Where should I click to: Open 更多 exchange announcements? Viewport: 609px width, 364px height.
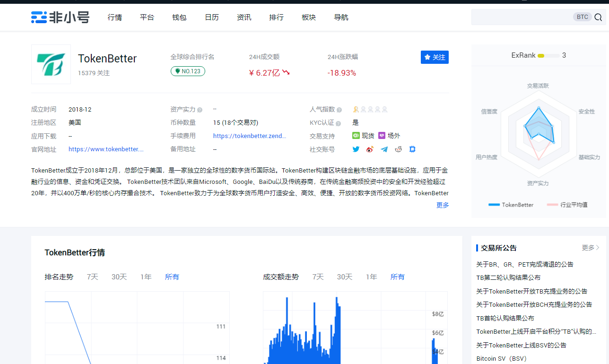[591, 248]
